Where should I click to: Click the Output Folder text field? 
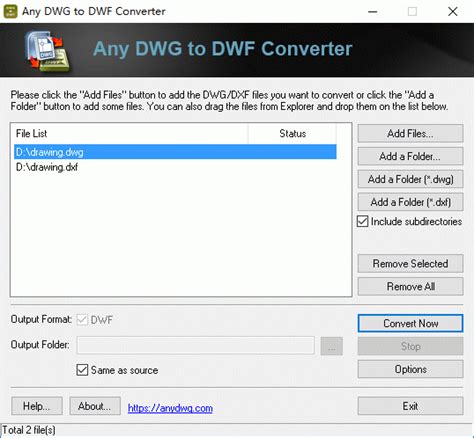tap(195, 345)
